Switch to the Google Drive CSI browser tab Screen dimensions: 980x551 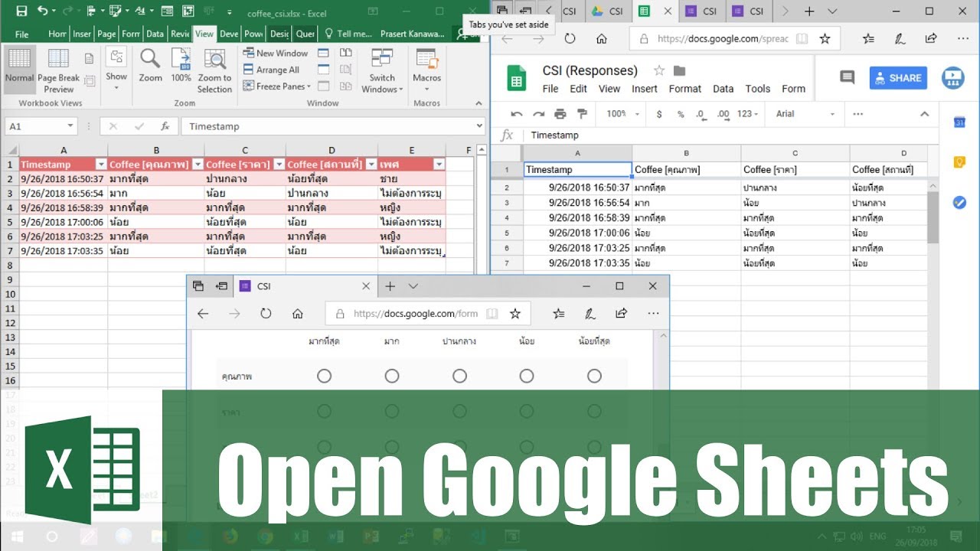607,11
